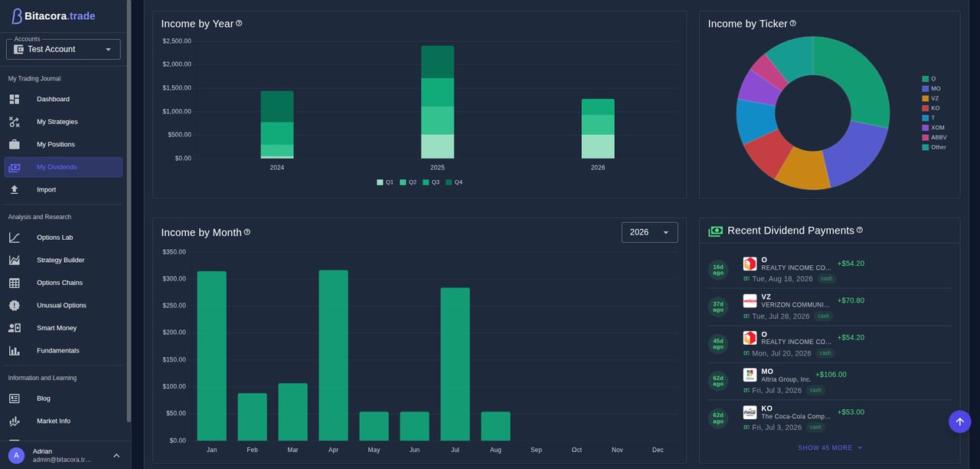980x469 pixels.
Task: Open the Dashboard grid icon
Action: pyautogui.click(x=15, y=99)
